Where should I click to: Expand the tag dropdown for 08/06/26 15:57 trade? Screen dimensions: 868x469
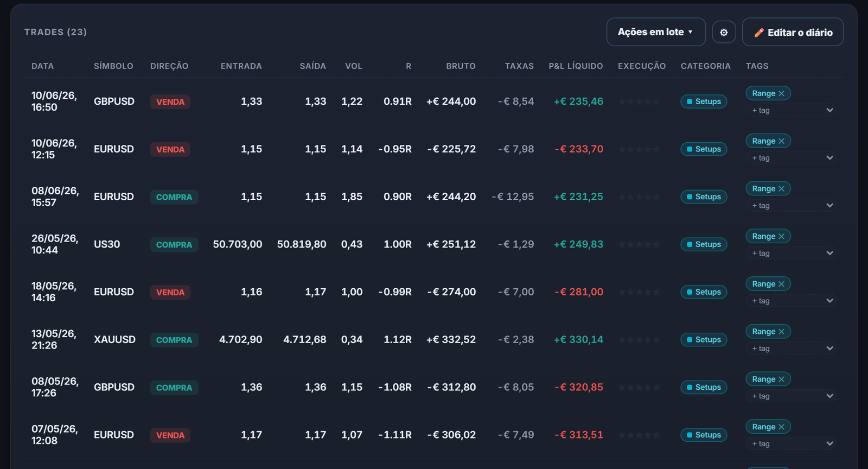791,206
